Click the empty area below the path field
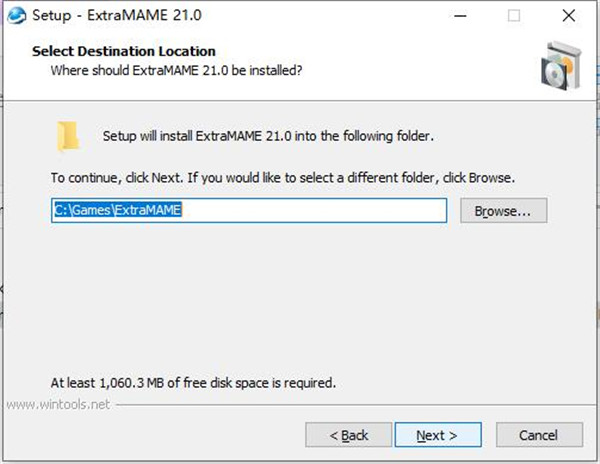This screenshot has width=600, height=464. (x=300, y=300)
